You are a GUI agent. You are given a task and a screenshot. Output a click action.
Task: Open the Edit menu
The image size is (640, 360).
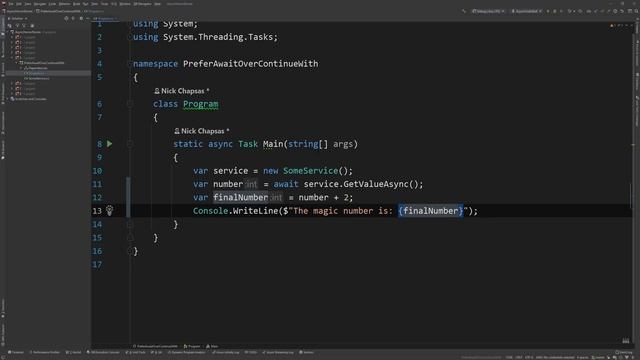[x=19, y=4]
